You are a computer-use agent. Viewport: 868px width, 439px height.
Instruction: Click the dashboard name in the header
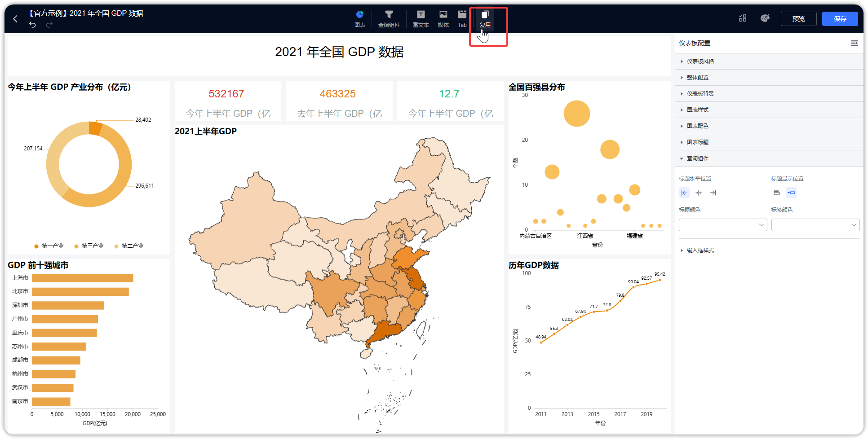click(x=85, y=13)
